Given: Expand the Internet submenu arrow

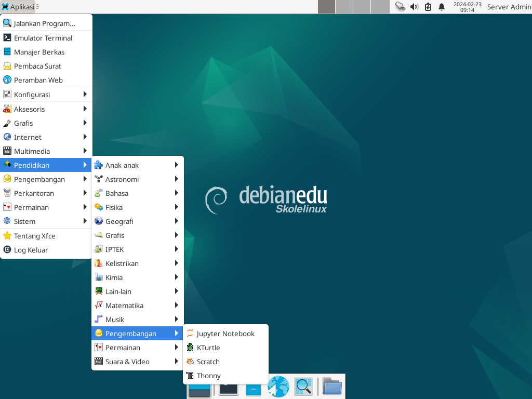Looking at the screenshot, I should click(85, 137).
